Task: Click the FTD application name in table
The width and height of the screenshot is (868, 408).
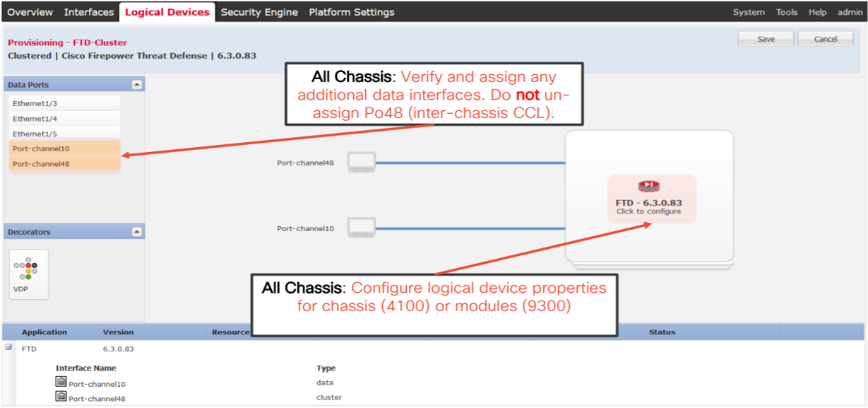Action: point(29,349)
